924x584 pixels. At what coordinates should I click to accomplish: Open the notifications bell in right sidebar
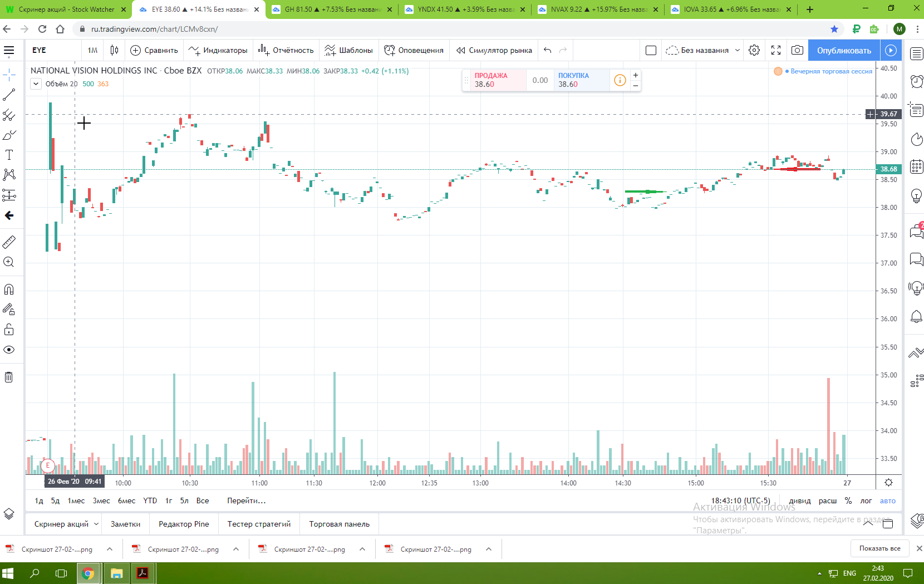(x=916, y=317)
